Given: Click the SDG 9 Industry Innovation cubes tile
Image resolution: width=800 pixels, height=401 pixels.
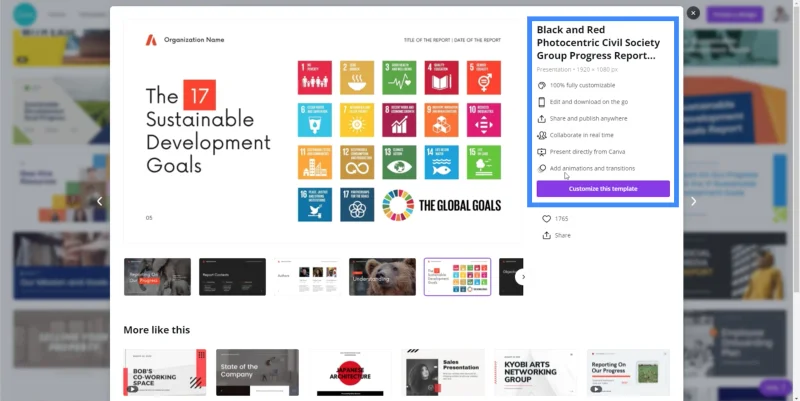Looking at the screenshot, I should 441,120.
